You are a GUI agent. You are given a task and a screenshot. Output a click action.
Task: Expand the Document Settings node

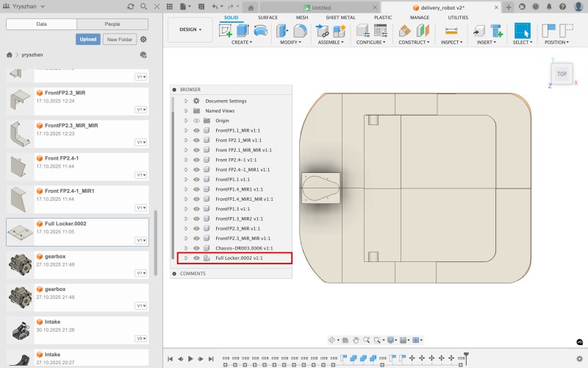186,101
